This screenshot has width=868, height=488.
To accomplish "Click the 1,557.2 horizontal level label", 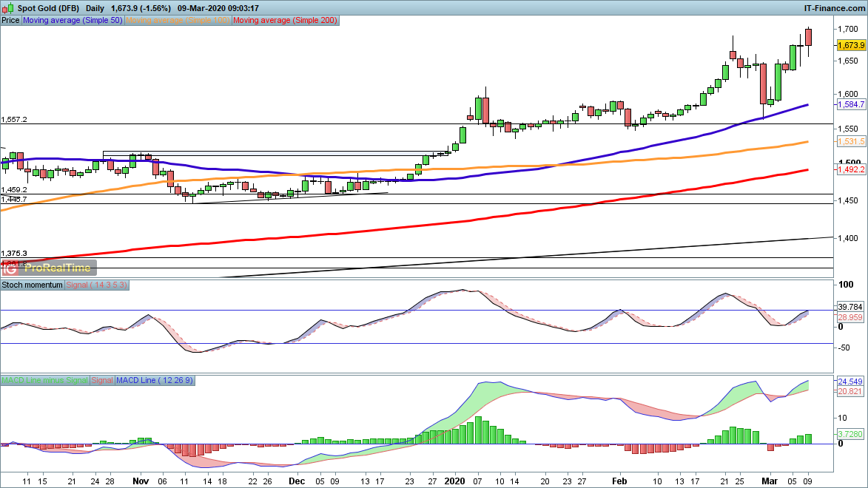I will click(x=14, y=120).
